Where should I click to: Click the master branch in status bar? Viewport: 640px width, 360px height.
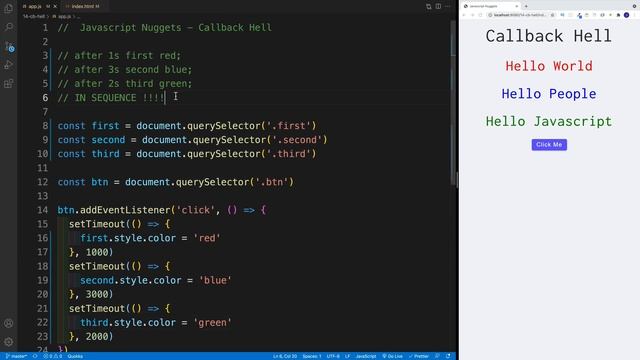click(x=16, y=356)
